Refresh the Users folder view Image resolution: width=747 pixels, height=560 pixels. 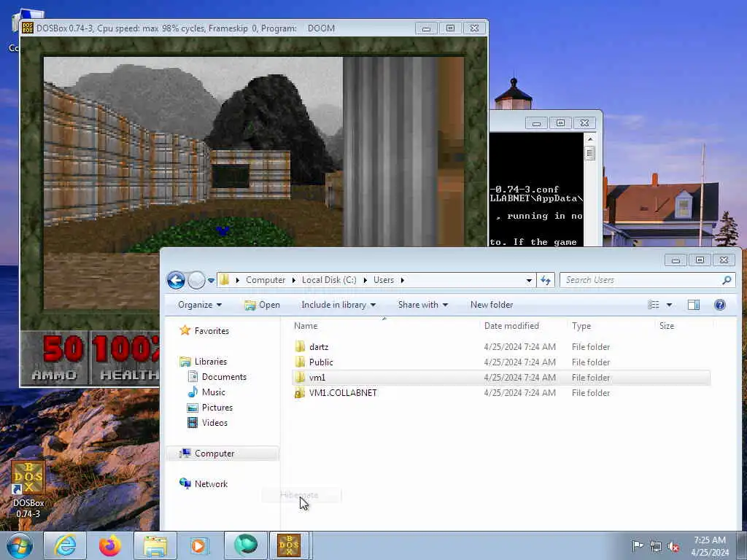click(x=546, y=281)
